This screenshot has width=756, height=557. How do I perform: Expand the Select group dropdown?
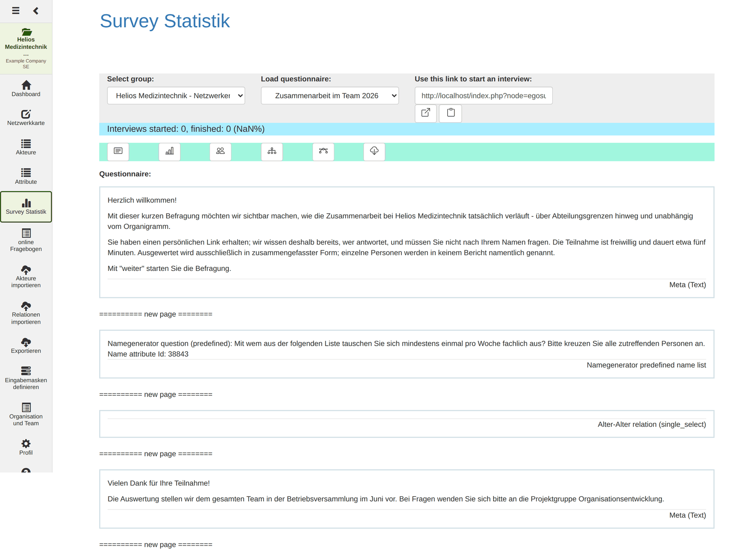[176, 96]
